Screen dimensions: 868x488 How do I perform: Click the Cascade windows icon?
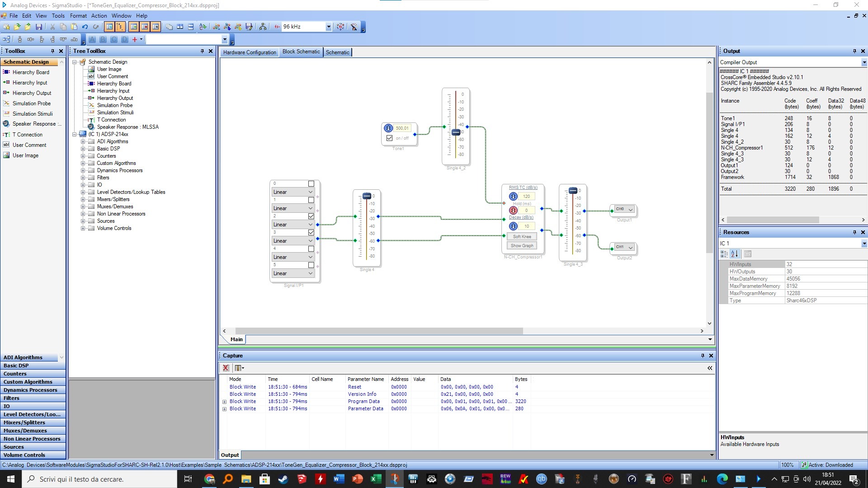tap(169, 27)
